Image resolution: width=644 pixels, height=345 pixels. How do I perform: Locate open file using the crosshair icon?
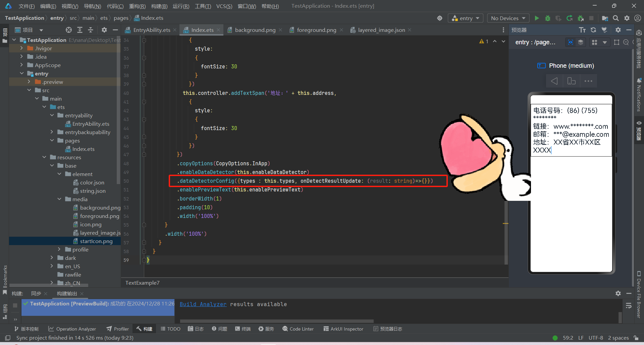68,30
